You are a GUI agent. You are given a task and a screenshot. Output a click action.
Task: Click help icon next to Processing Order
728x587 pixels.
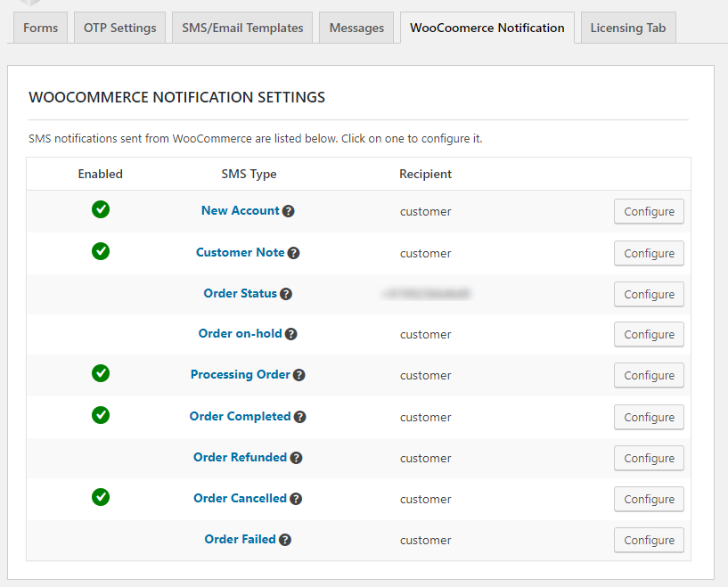tap(299, 375)
